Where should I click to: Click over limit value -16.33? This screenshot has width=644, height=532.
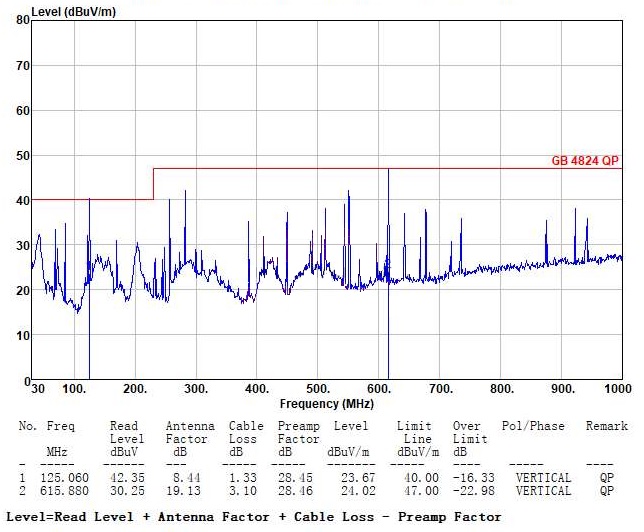coord(474,478)
